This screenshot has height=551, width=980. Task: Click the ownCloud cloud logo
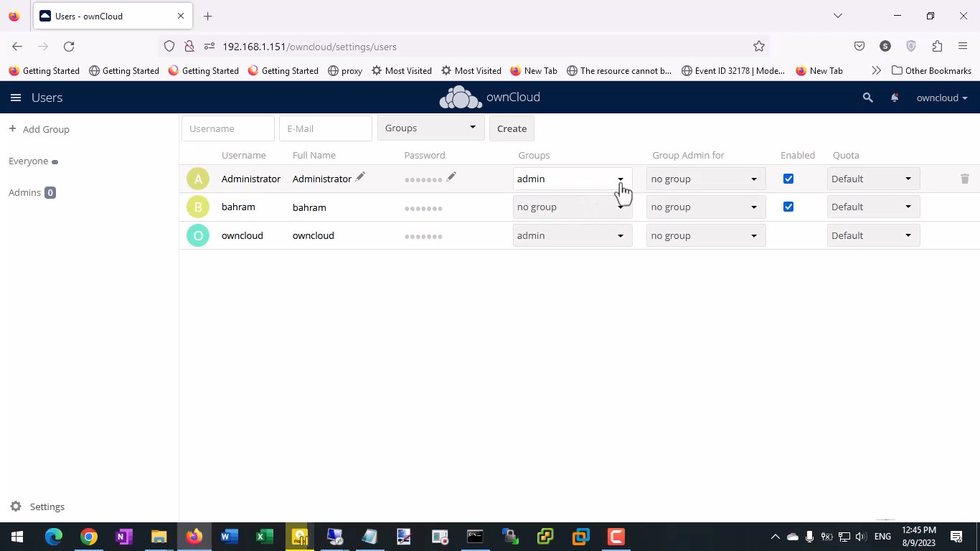coord(461,98)
